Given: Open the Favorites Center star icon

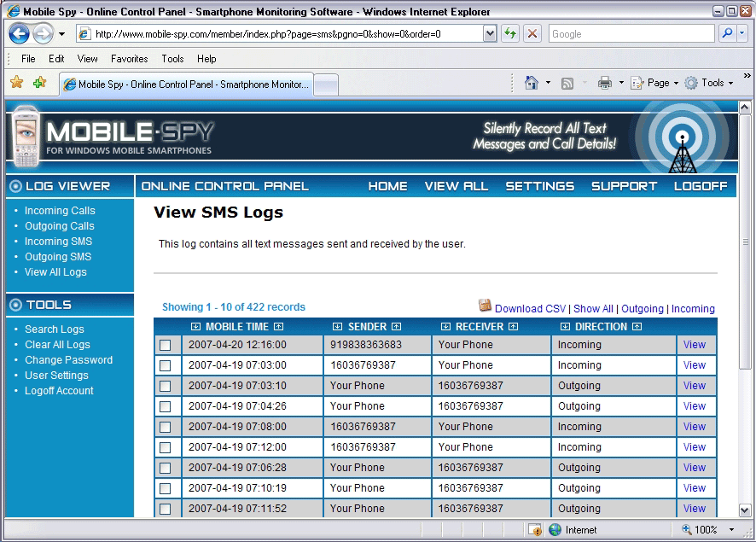Looking at the screenshot, I should 16,83.
